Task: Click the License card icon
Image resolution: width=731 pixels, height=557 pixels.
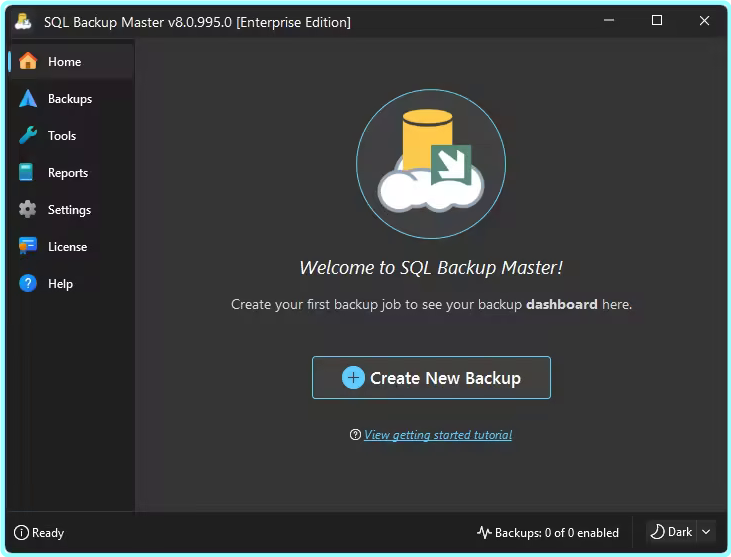Action: pos(28,246)
